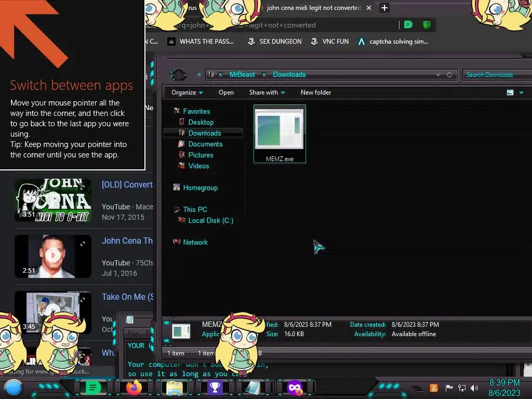Switch to Firefox in the taskbar
The height and width of the screenshot is (399, 532).
point(134,388)
